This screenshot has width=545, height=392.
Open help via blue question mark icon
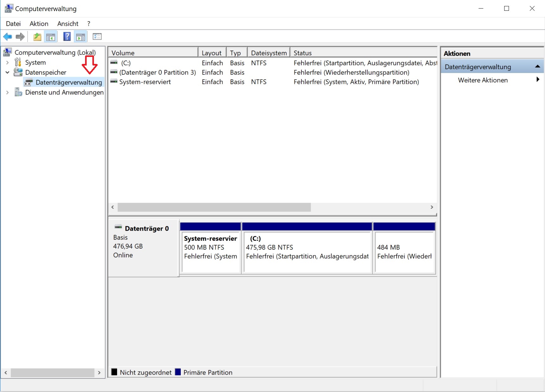tap(67, 37)
